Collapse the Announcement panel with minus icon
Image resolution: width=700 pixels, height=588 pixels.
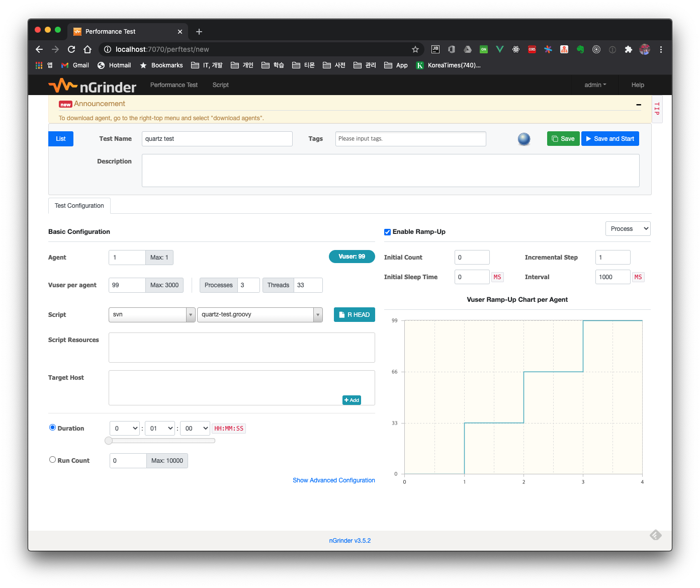tap(638, 105)
